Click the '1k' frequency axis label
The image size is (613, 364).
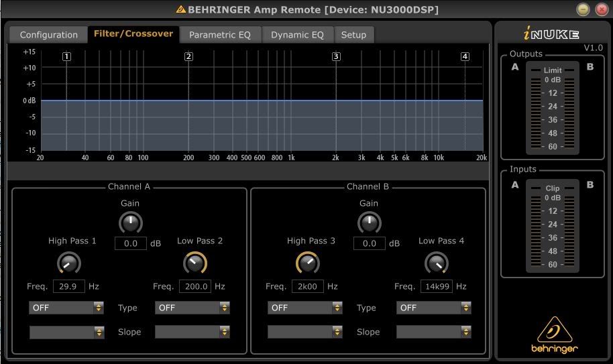pos(291,158)
